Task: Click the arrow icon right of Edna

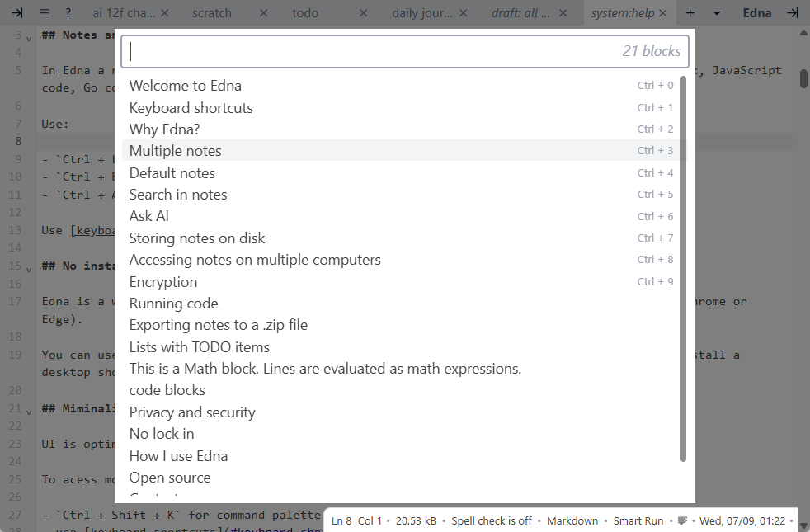Action: tap(793, 13)
